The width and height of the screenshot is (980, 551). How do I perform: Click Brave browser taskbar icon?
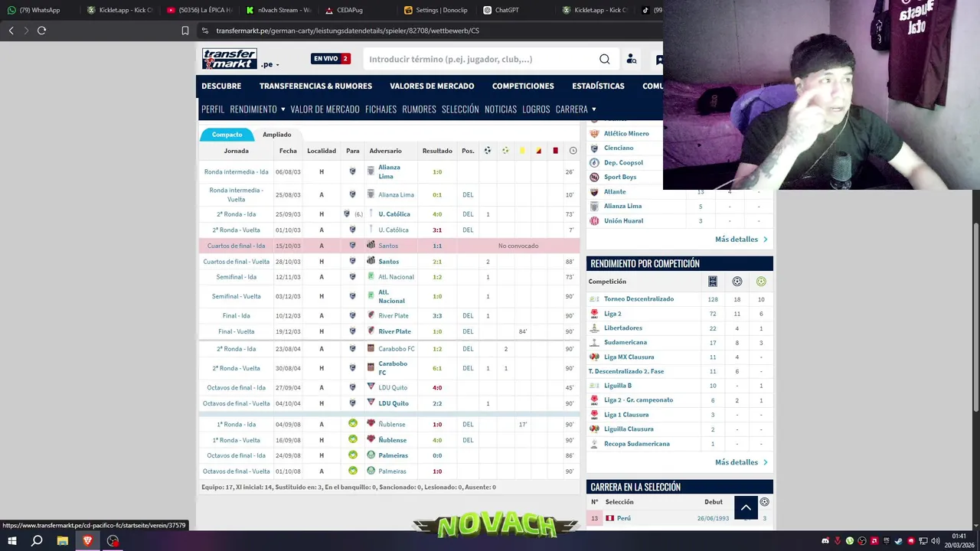pos(87,541)
